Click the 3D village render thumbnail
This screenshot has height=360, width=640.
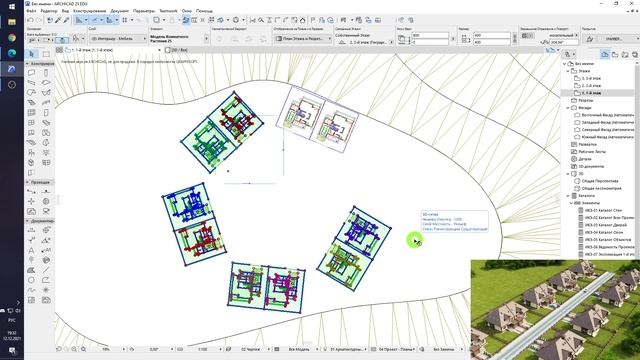555,309
